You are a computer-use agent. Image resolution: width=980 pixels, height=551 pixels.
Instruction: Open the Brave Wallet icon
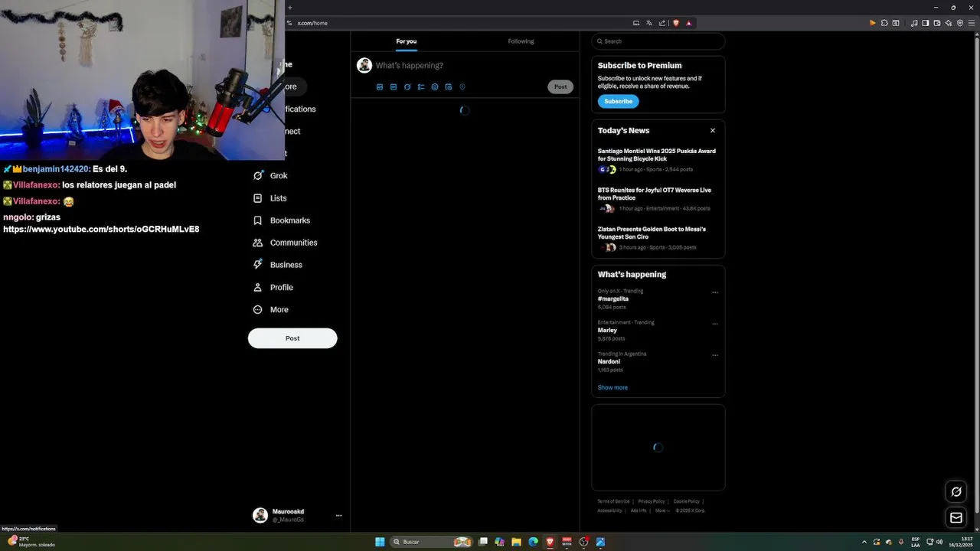click(937, 23)
